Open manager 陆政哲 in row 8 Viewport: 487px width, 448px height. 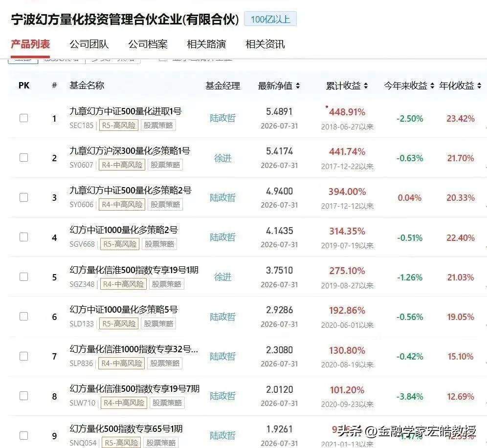pyautogui.click(x=222, y=396)
